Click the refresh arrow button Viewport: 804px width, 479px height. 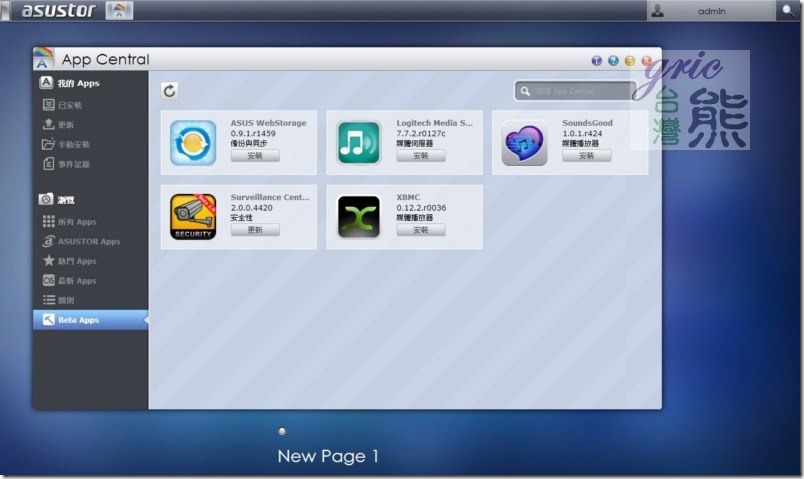[x=170, y=91]
